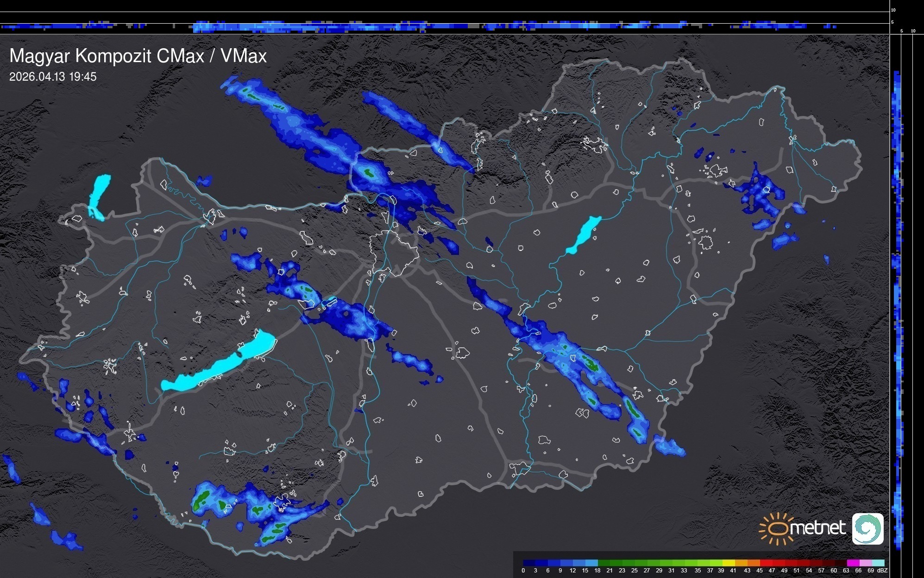Click the 2026.04.13 19:45 timestamp
This screenshot has width=924, height=578.
point(53,77)
